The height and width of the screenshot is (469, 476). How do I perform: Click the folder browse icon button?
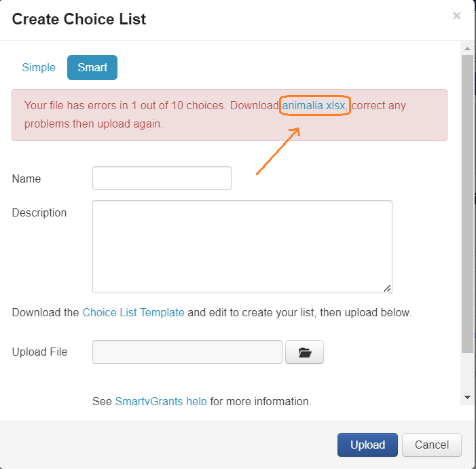tap(304, 352)
